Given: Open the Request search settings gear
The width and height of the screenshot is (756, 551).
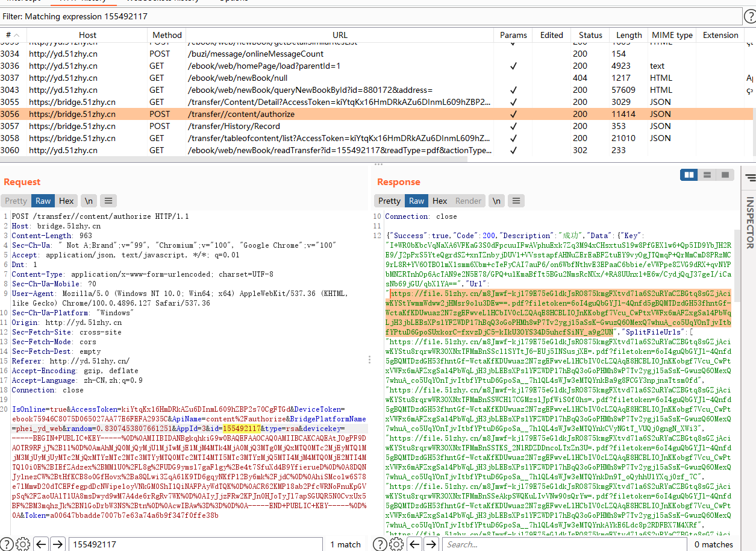Looking at the screenshot, I should [23, 544].
